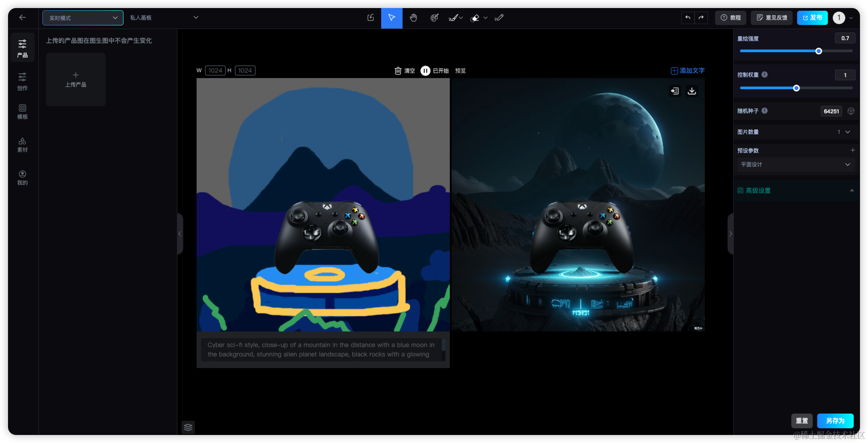Go back with the left arrow icon
Viewport: 868px width, 443px height.
[x=22, y=17]
